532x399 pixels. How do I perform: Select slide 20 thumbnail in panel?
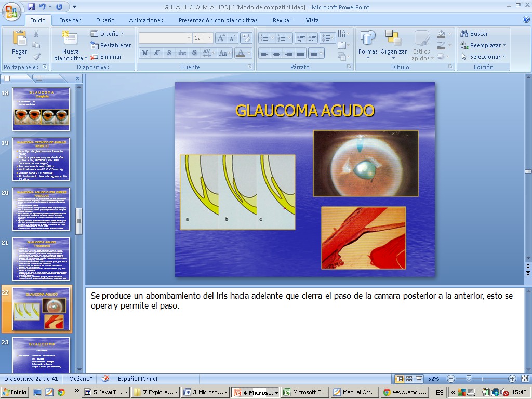click(x=41, y=209)
